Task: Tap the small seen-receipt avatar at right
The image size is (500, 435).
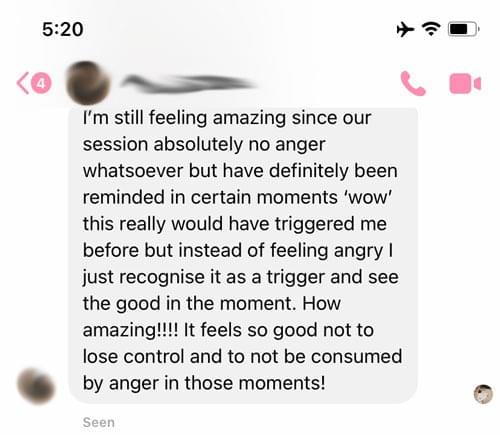Action: [x=483, y=394]
